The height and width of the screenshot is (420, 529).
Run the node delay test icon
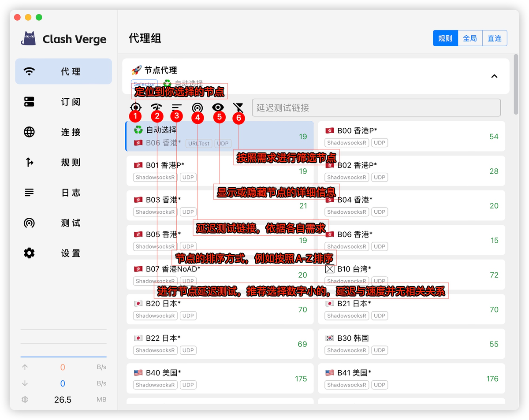pos(156,107)
